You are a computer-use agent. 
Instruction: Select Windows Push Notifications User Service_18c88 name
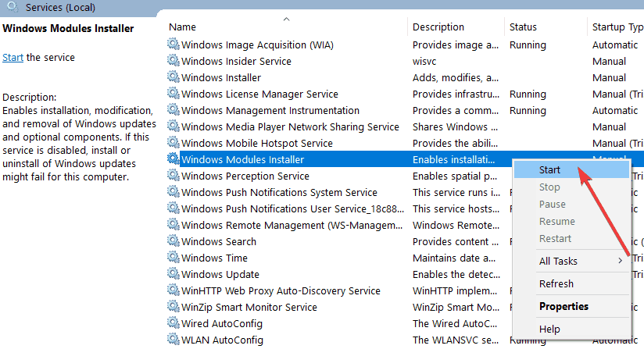[x=292, y=208]
